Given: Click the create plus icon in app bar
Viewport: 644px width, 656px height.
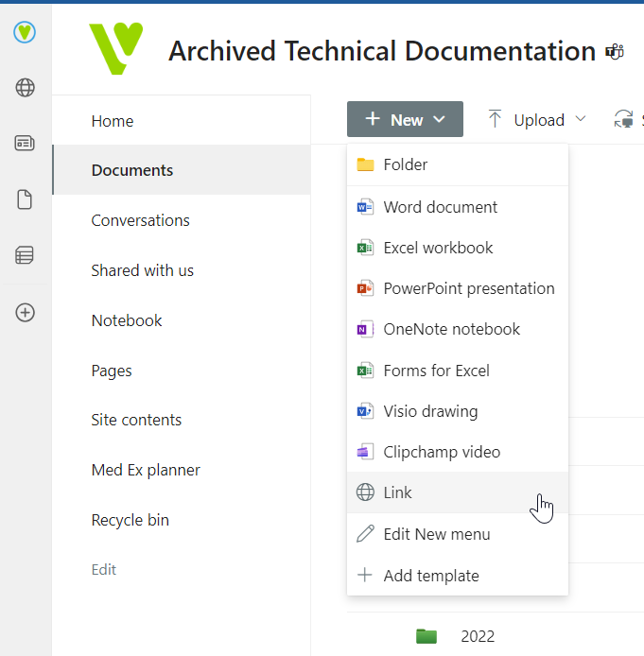Looking at the screenshot, I should [x=26, y=313].
